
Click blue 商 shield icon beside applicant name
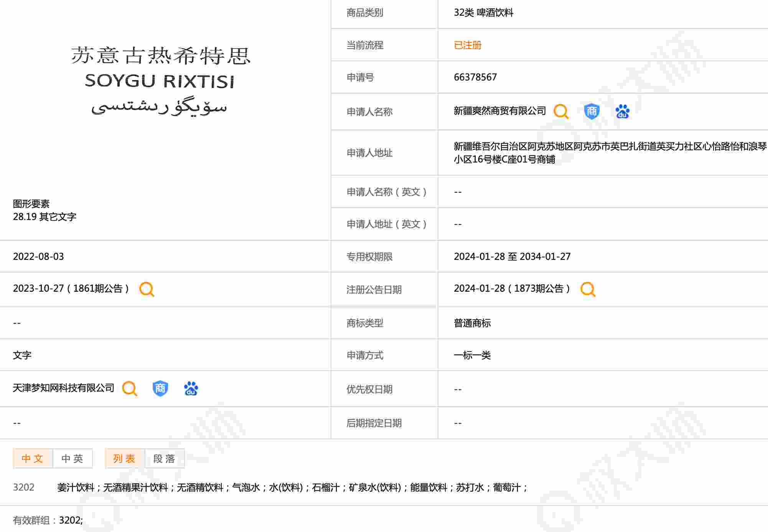click(x=591, y=112)
